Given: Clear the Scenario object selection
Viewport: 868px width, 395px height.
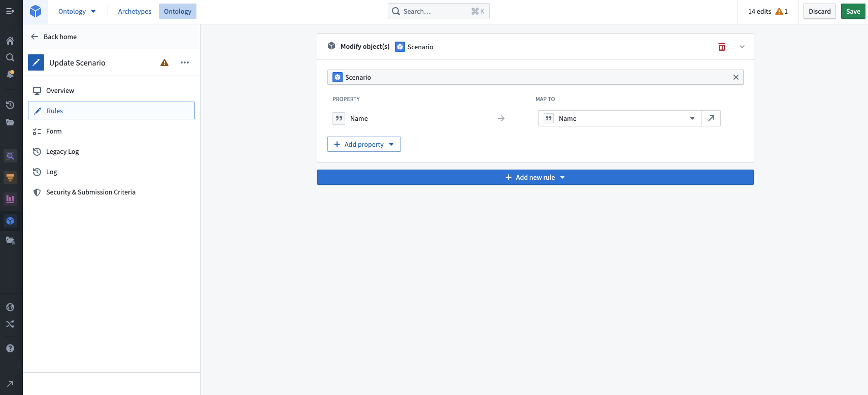Looking at the screenshot, I should click(x=736, y=77).
